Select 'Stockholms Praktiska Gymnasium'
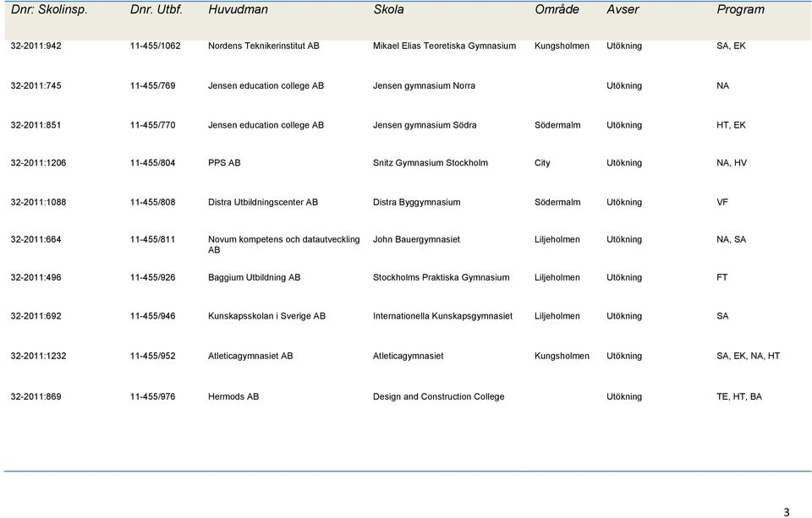 point(442,278)
